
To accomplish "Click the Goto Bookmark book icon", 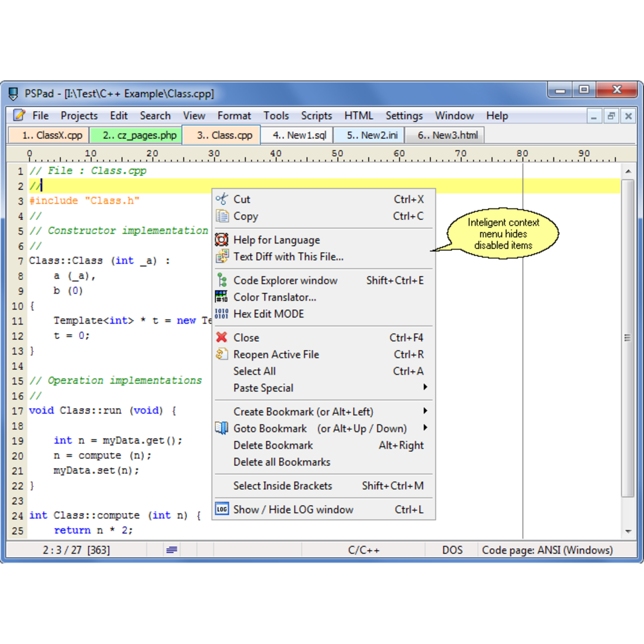I will pos(221,428).
